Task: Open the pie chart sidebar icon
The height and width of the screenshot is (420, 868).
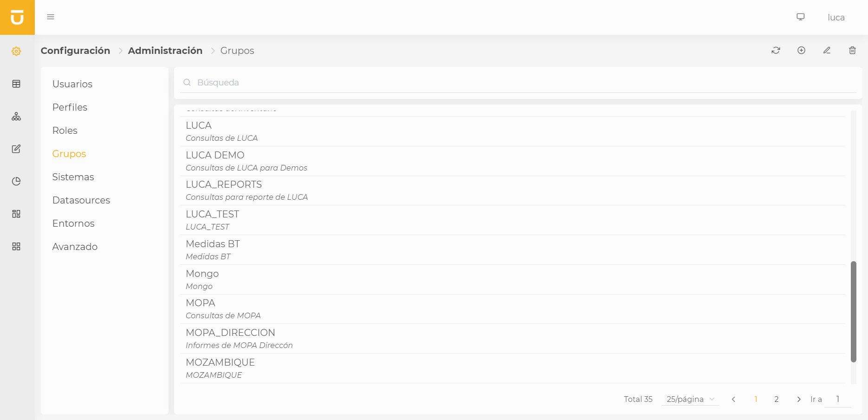Action: (16, 181)
